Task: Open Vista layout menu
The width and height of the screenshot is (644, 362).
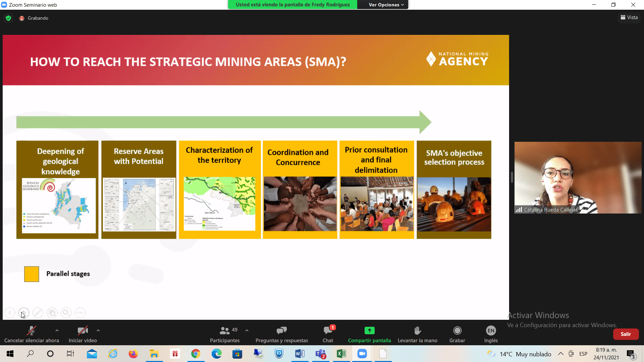Action: tap(629, 17)
